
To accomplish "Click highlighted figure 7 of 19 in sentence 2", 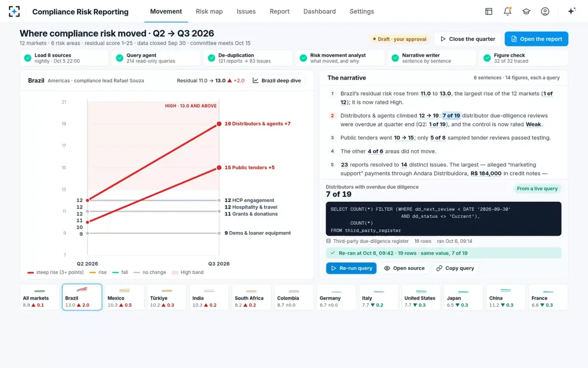I will [451, 116].
